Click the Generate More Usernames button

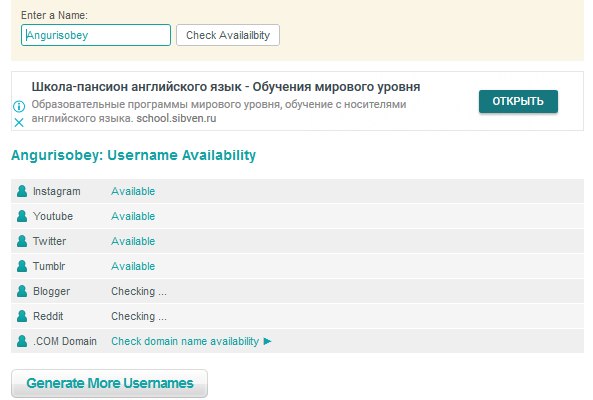point(109,383)
